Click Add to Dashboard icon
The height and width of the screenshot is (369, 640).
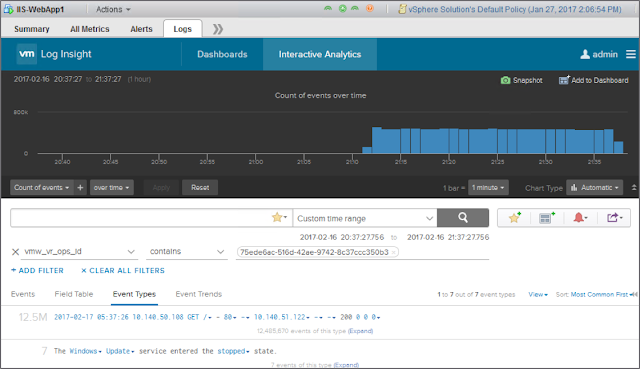564,80
